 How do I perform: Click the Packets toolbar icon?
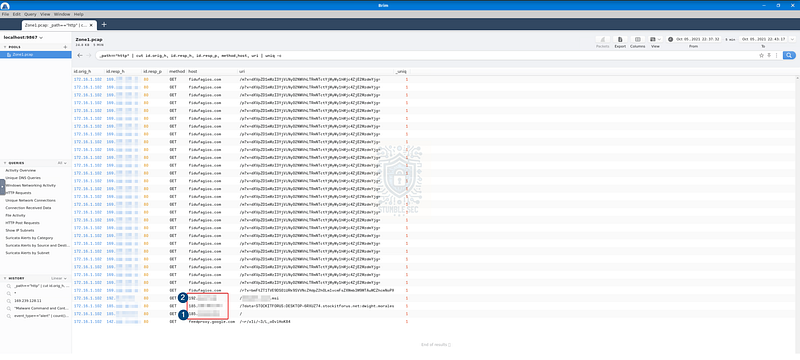(x=602, y=39)
